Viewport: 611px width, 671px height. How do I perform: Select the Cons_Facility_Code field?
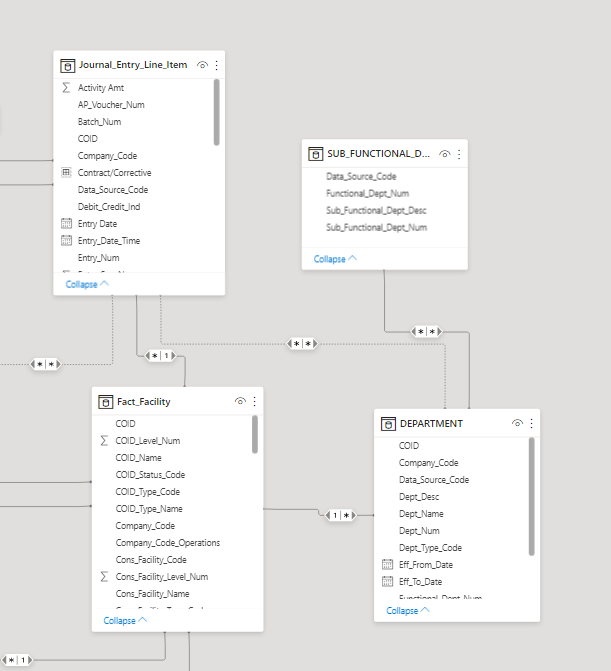coord(151,560)
